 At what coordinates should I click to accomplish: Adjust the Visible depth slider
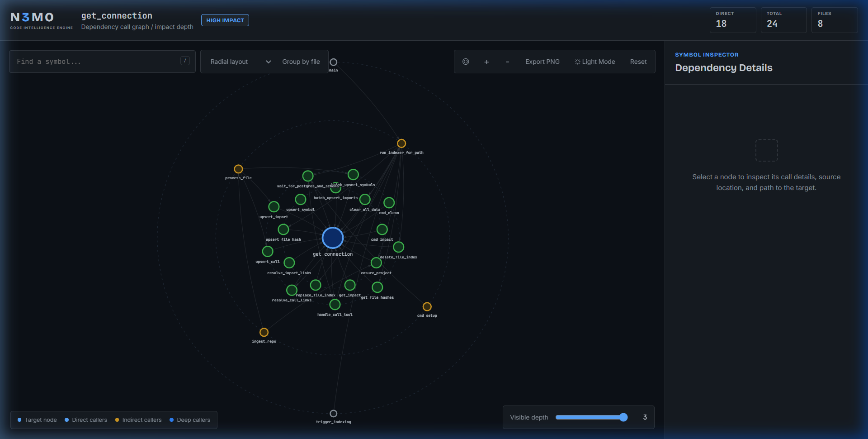pyautogui.click(x=591, y=417)
